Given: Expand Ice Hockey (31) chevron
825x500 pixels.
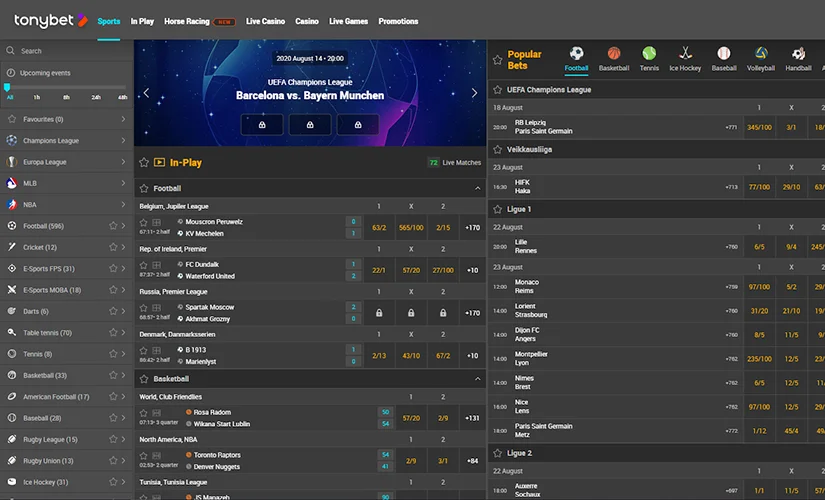Looking at the screenshot, I should click(123, 482).
